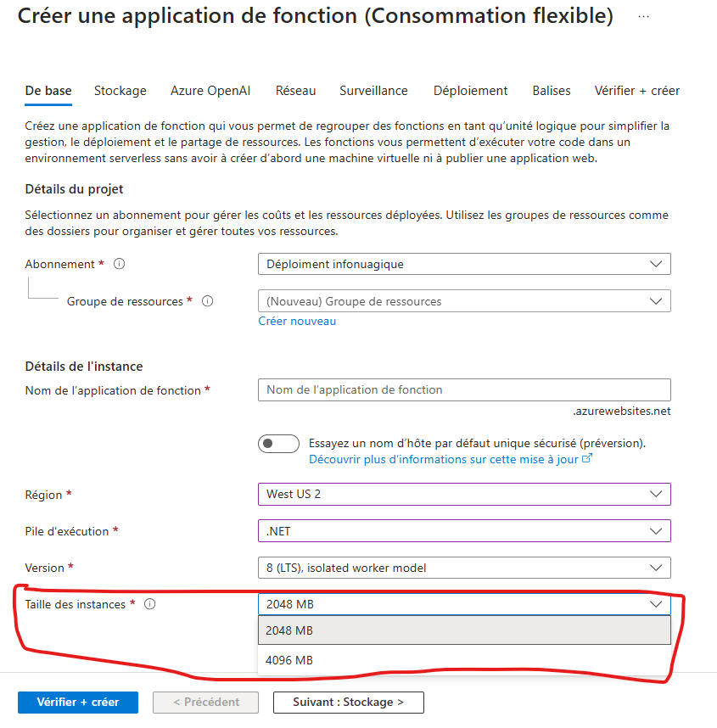
Task: Switch to the Stockage tab
Action: [120, 91]
